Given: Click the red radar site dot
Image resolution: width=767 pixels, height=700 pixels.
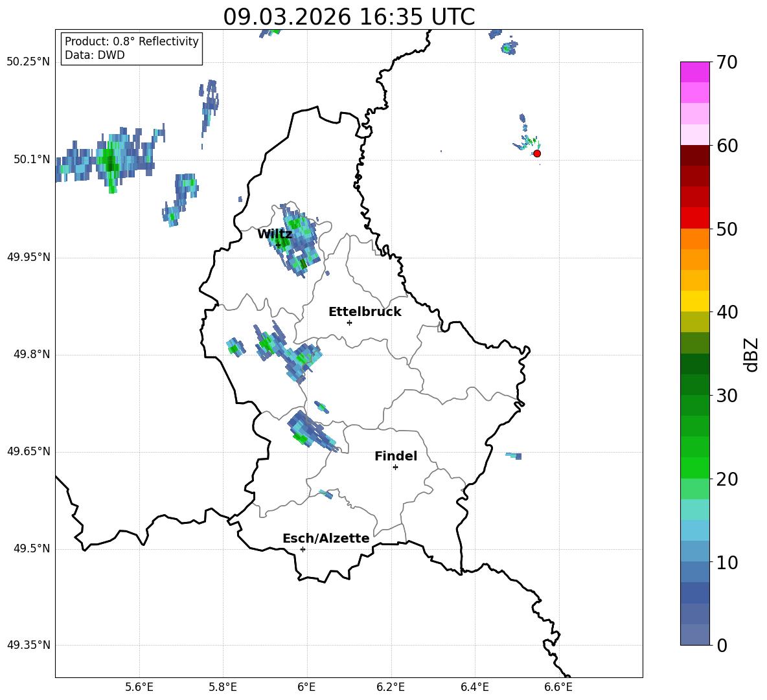Looking at the screenshot, I should pos(536,153).
